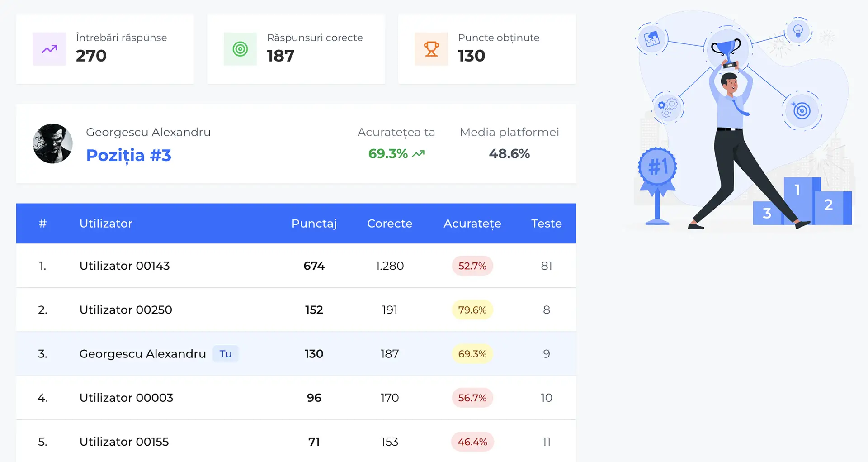
Task: Click the gears icon in the illustration
Action: click(x=668, y=108)
